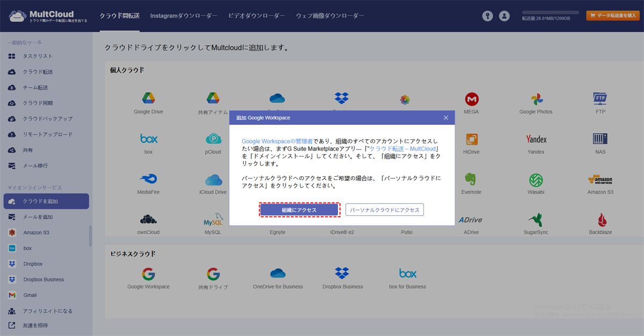Add the Evernote service

[472, 179]
